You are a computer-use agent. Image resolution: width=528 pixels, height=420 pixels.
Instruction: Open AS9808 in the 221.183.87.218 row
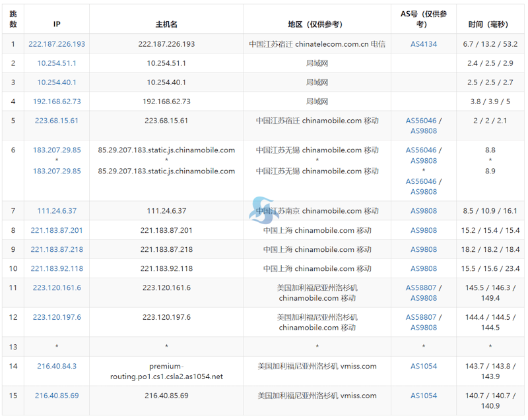click(x=424, y=249)
